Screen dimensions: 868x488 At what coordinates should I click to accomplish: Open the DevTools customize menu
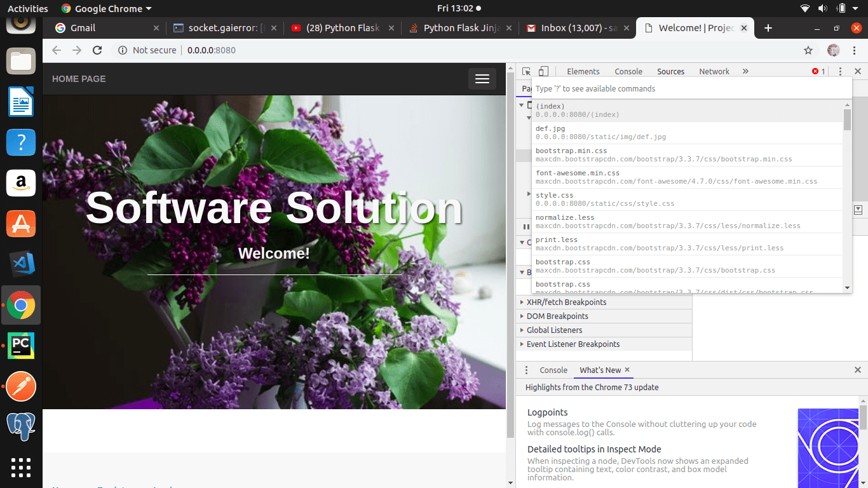click(x=840, y=71)
